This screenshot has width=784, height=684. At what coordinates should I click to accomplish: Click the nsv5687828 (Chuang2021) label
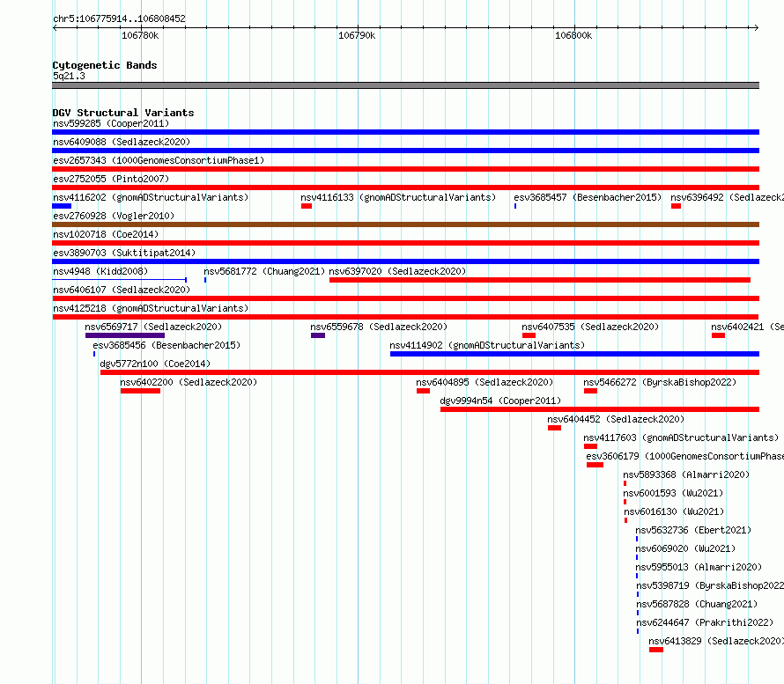click(697, 604)
